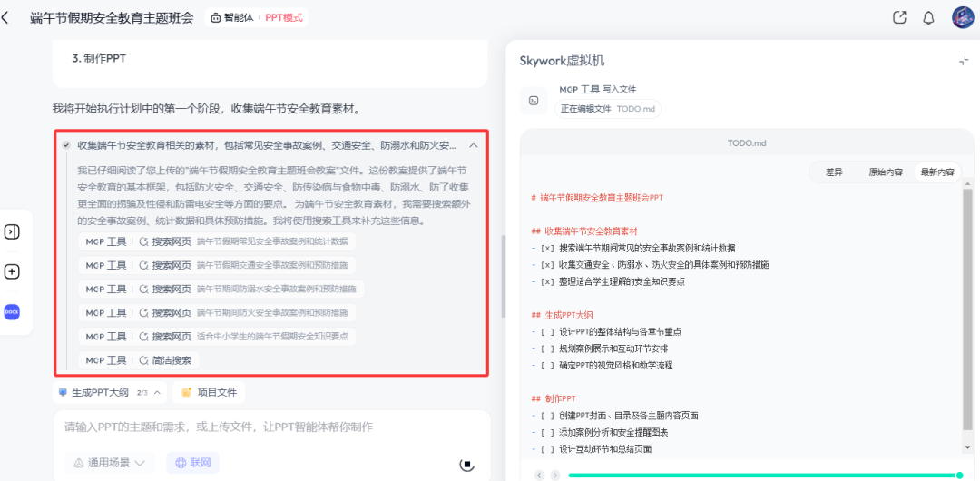The width and height of the screenshot is (980, 481).
Task: Click heading '## 制作PPT' in TODO.md
Action: [x=554, y=398]
